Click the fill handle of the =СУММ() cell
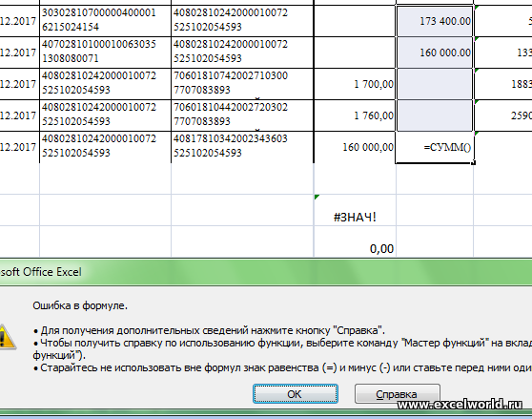The height and width of the screenshot is (419, 532). point(474,163)
